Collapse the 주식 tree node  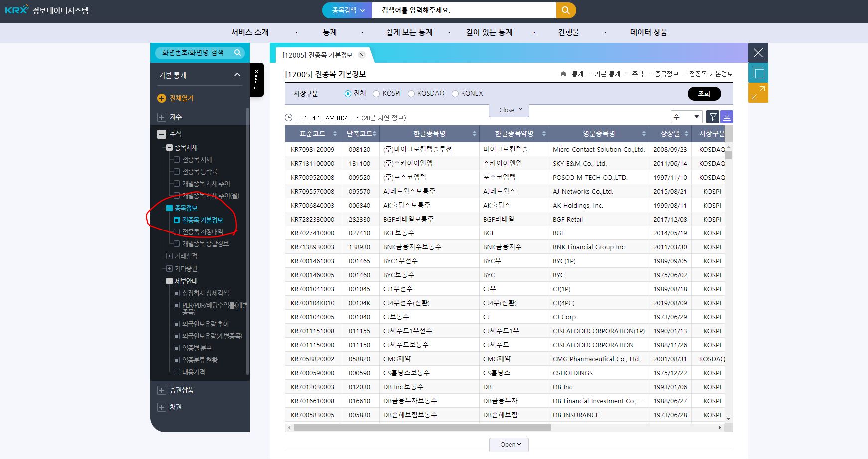(161, 134)
